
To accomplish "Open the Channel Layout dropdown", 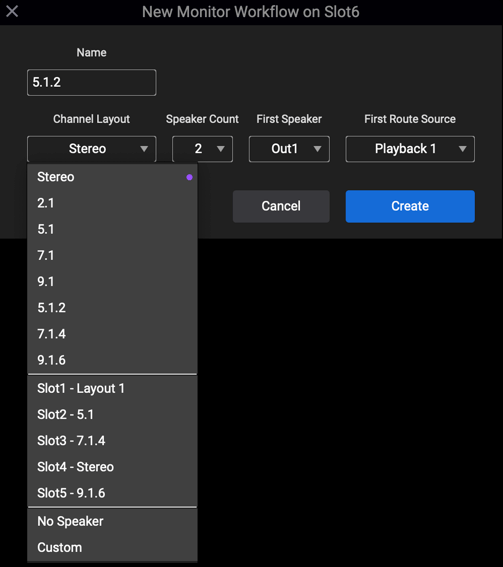I will (91, 149).
